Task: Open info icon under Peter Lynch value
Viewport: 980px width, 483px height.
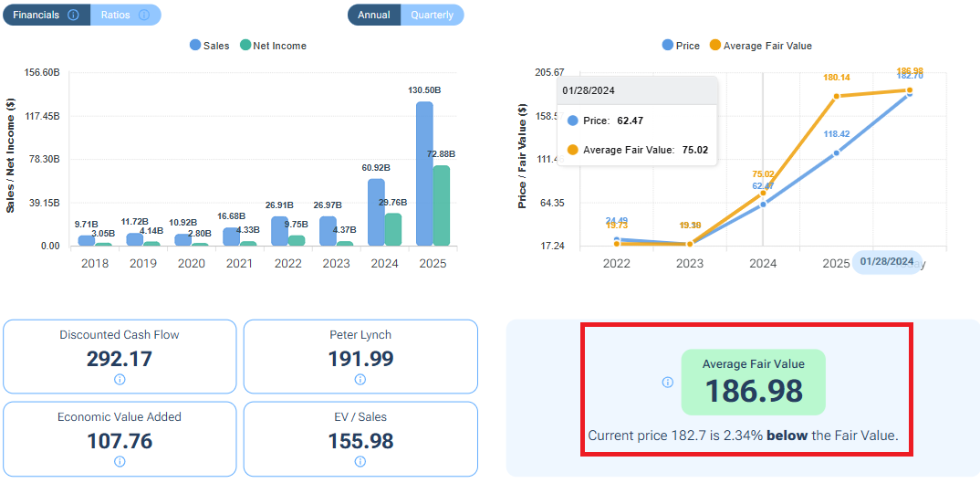Action: [x=360, y=380]
